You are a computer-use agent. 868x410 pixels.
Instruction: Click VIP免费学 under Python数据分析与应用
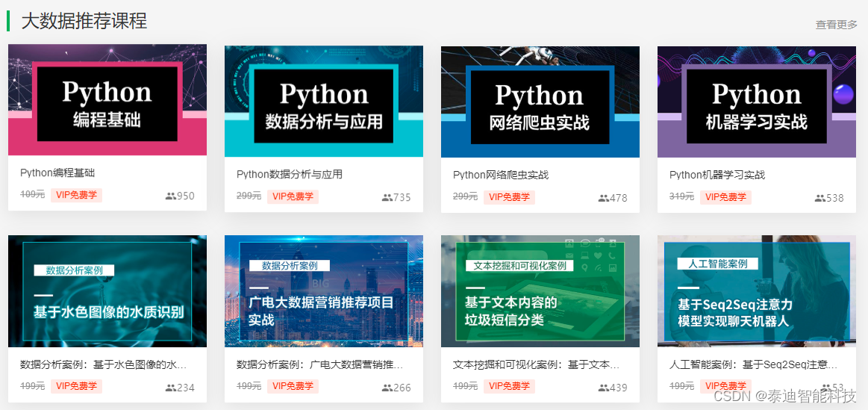(293, 196)
